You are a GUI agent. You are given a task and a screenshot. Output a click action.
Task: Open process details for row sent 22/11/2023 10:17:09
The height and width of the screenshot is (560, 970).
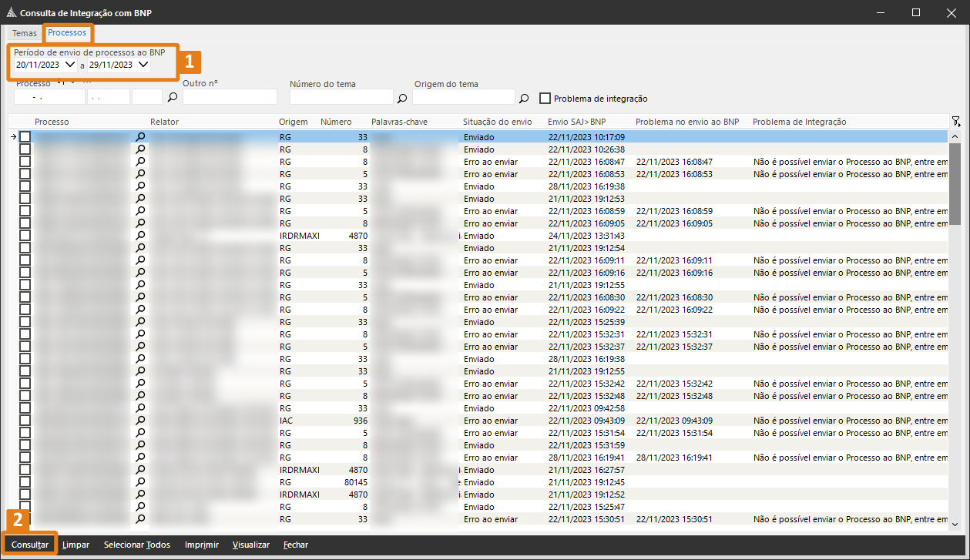click(140, 136)
